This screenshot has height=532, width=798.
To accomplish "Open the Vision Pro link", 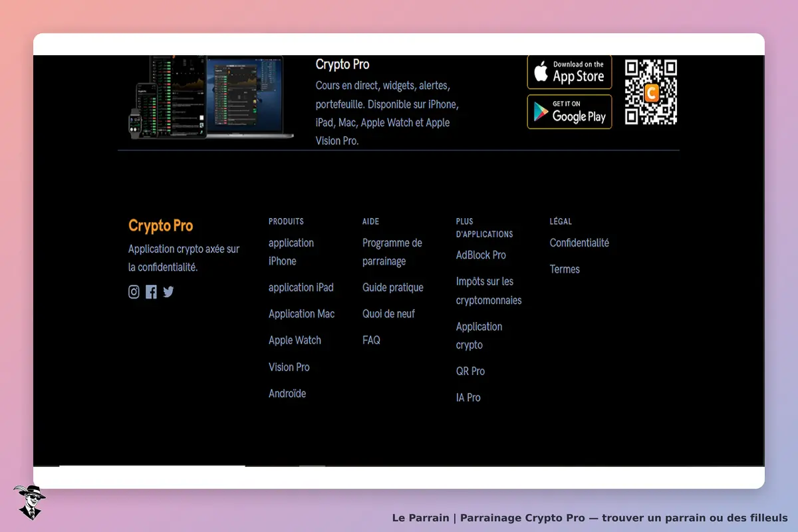I will (289, 367).
